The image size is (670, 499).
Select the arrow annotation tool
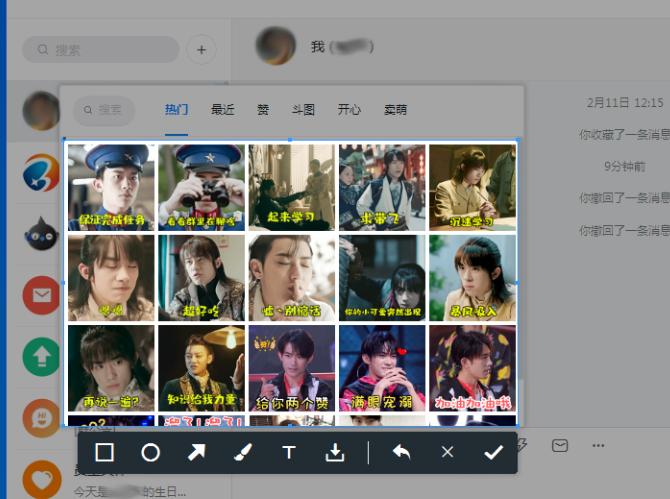click(x=197, y=452)
